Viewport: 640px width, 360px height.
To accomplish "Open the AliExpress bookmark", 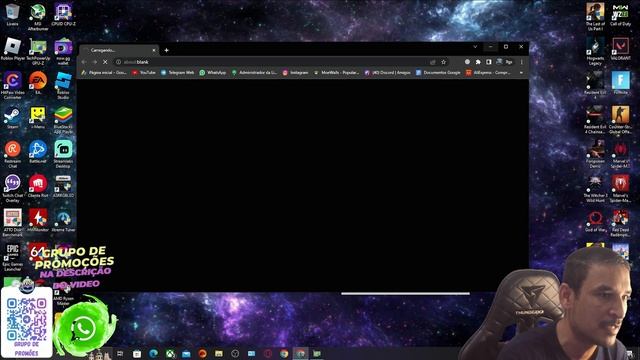I will (x=488, y=73).
